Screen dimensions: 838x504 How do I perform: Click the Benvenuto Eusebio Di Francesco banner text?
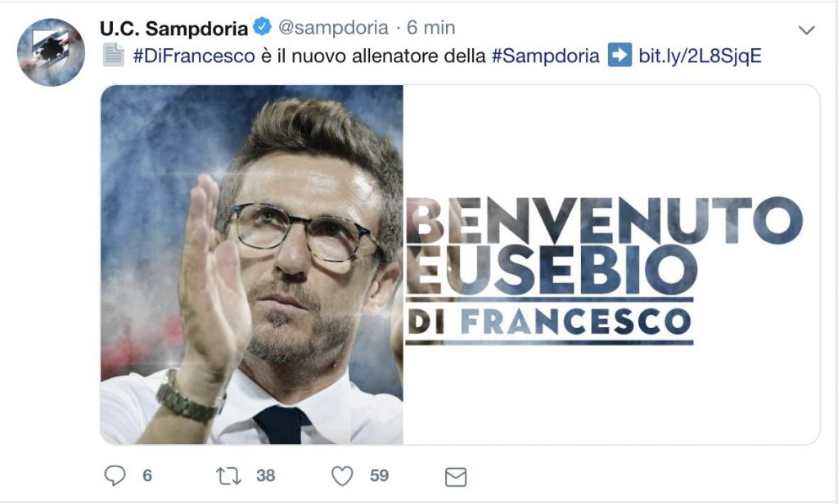605,271
